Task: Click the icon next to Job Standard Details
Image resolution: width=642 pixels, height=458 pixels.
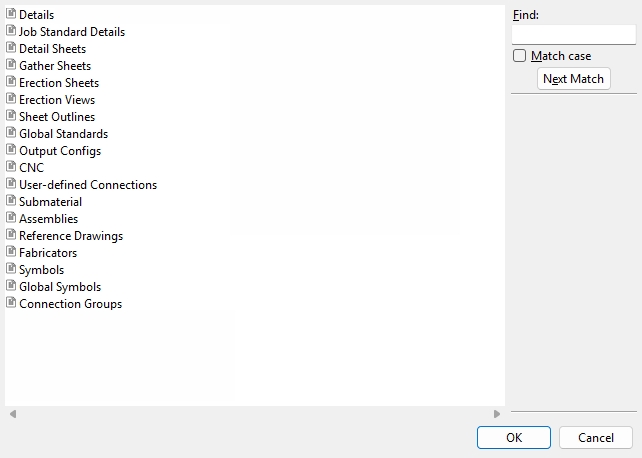Action: tap(11, 31)
